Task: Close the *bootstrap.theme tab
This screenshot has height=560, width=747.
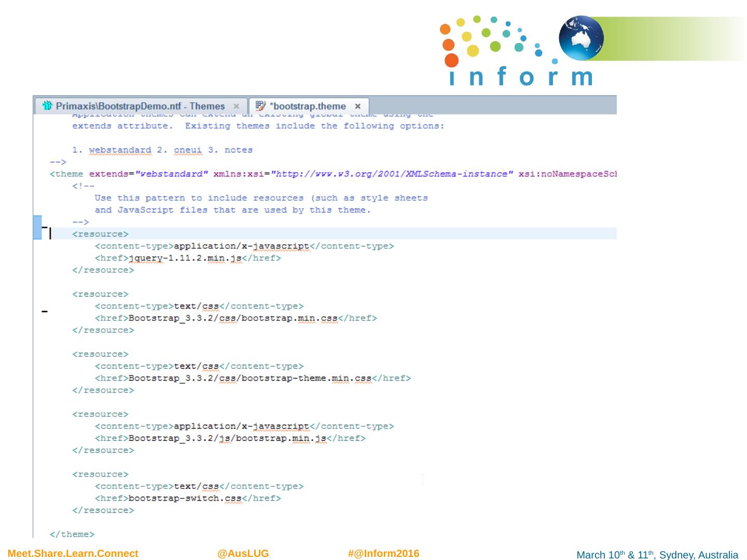Action: pos(357,106)
